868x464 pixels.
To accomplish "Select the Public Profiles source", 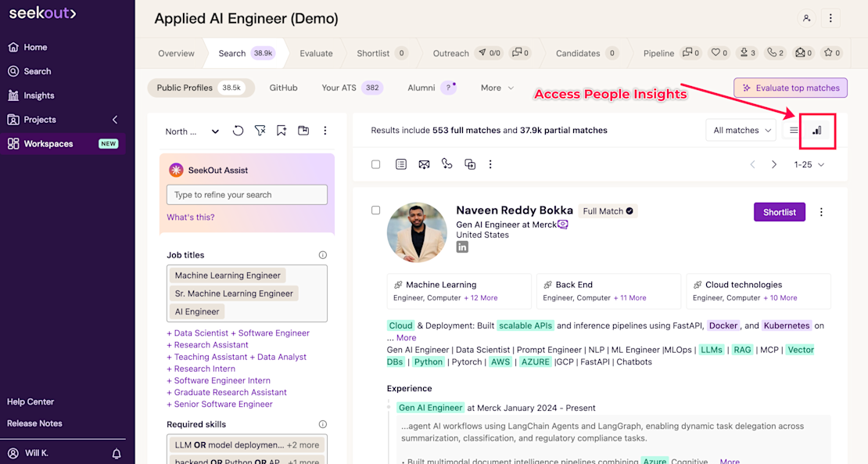I will (201, 88).
